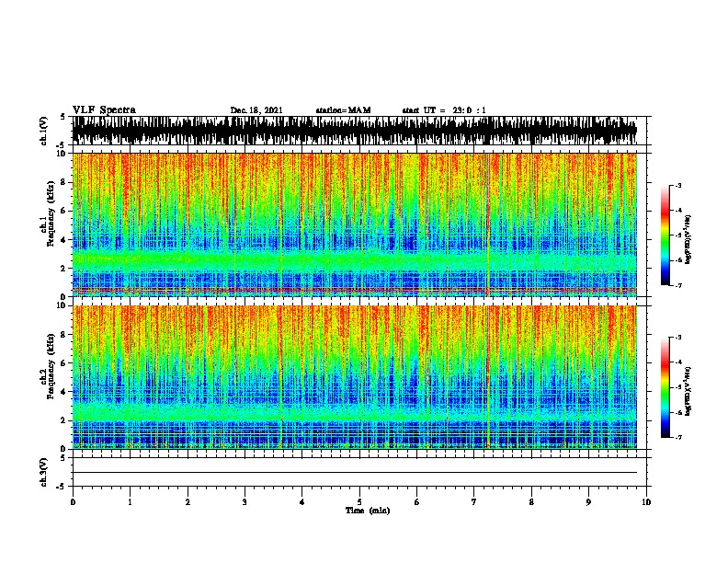This screenshot has height=563, width=728.
Task: Click the ch.2 frequency tick label "2"
Action: point(63,420)
